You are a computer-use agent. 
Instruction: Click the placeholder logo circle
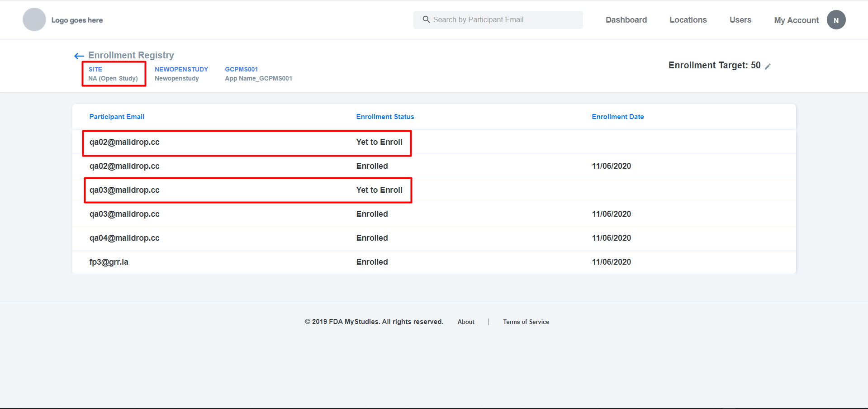34,19
